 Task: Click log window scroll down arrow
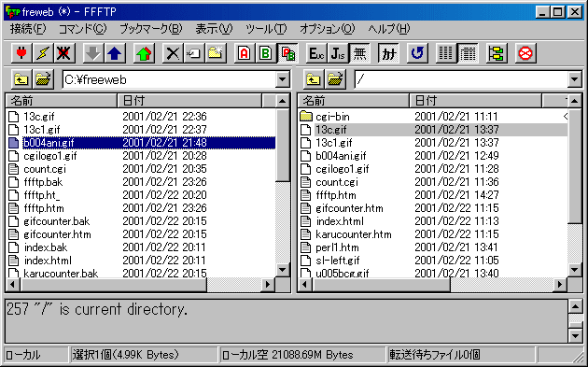point(575,335)
